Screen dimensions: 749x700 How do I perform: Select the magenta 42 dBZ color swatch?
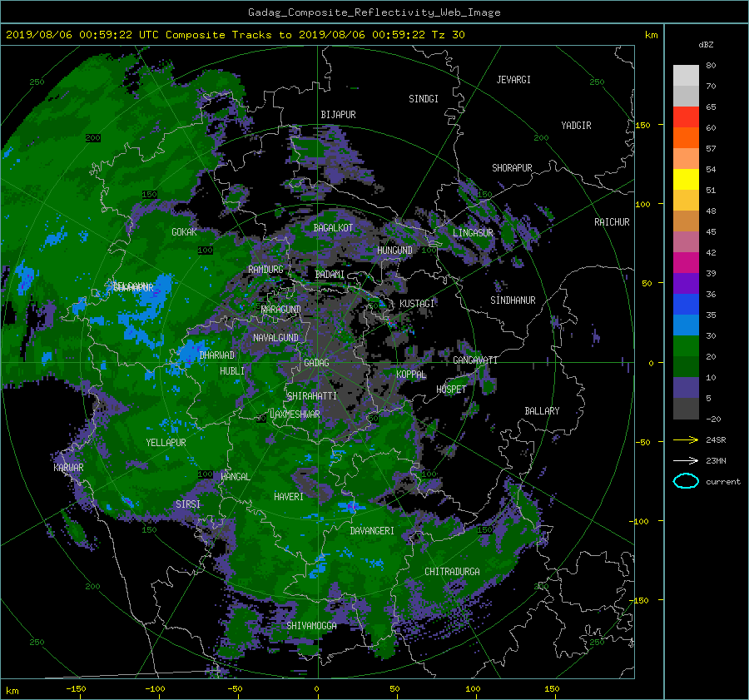(x=686, y=262)
